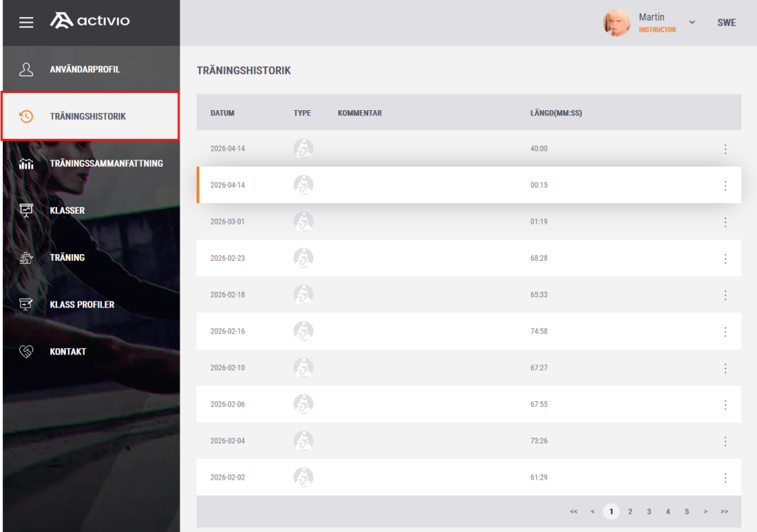Sort by the Datum column header

coord(222,113)
